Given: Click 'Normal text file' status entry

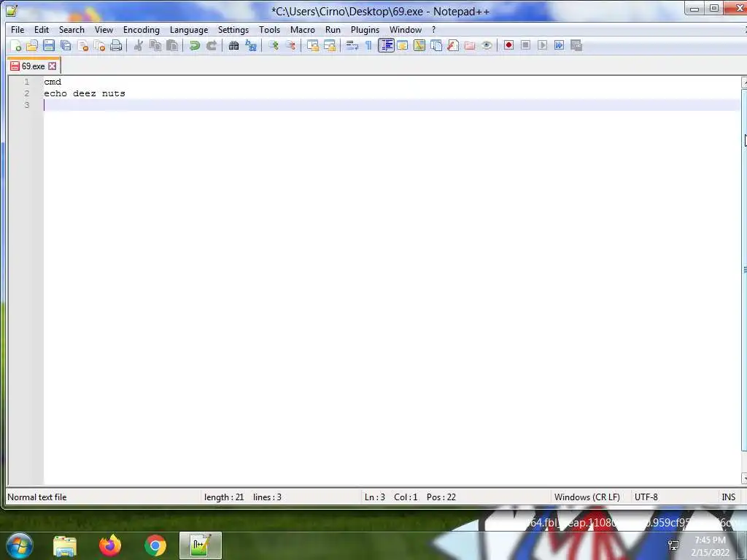Looking at the screenshot, I should (x=37, y=497).
